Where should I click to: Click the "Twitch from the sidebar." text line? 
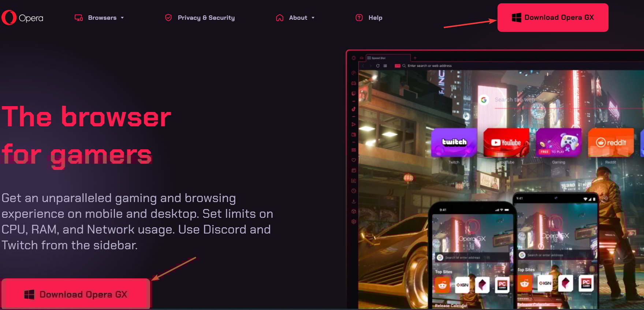(x=70, y=245)
